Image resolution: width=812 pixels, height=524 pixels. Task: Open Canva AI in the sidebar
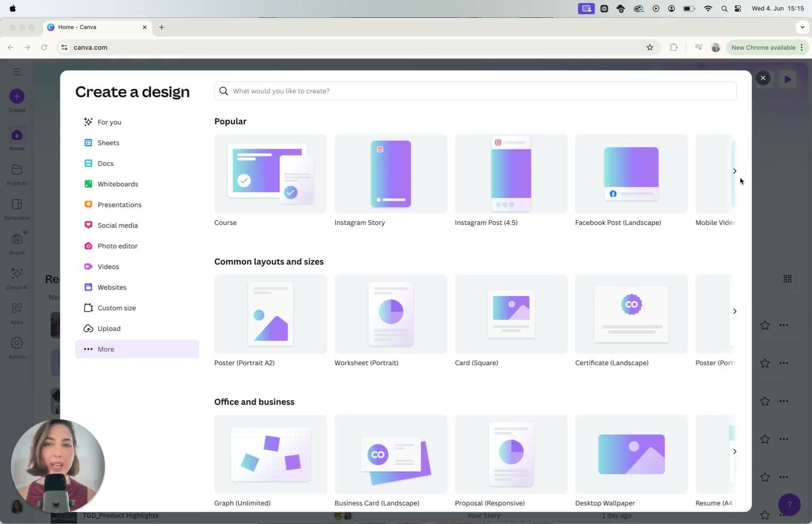click(17, 278)
